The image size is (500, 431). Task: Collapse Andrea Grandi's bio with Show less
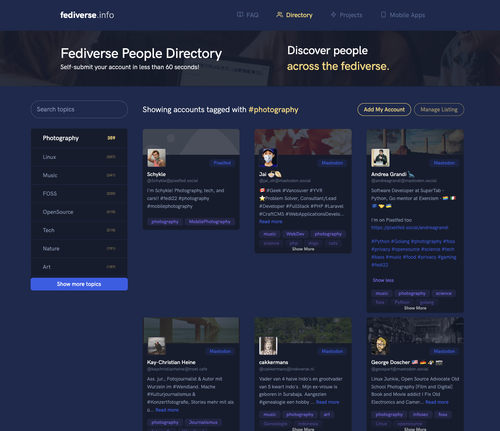tap(383, 280)
